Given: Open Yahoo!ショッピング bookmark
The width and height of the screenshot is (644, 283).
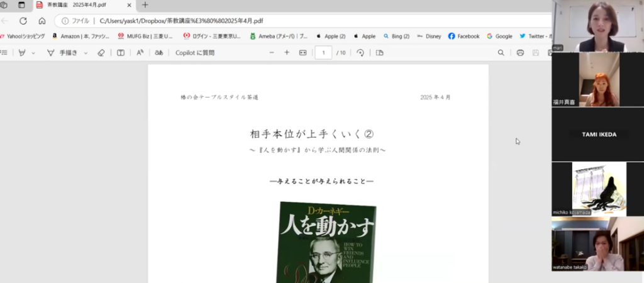Looking at the screenshot, I should click(x=23, y=36).
